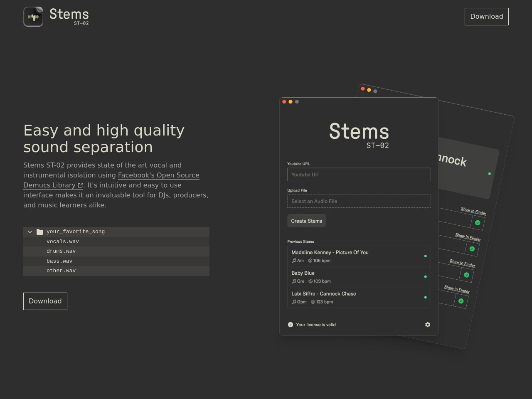Click the Your license is valid text
This screenshot has height=399, width=532.
point(316,325)
